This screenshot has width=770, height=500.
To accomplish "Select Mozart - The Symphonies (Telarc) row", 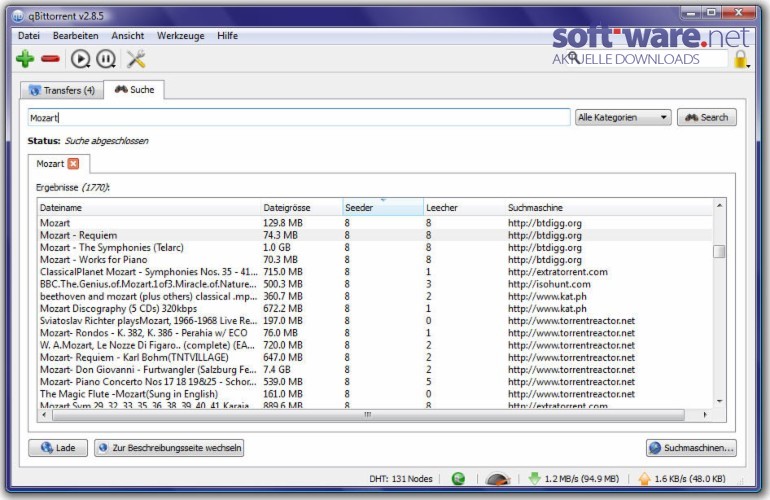I will click(x=375, y=248).
